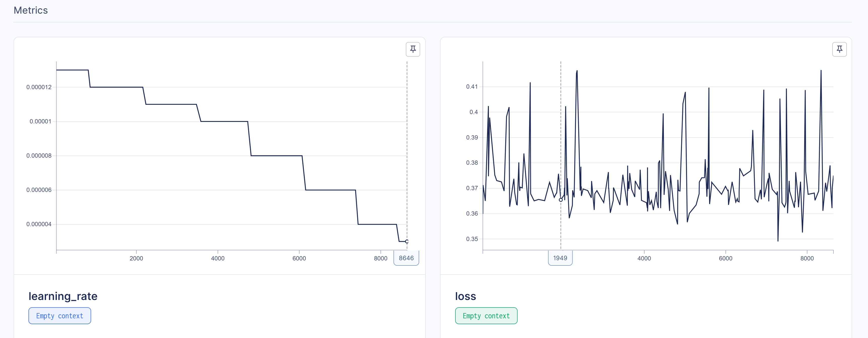Click 0.000008 y-axis label on learning_rate chart
868x338 pixels.
(x=39, y=155)
